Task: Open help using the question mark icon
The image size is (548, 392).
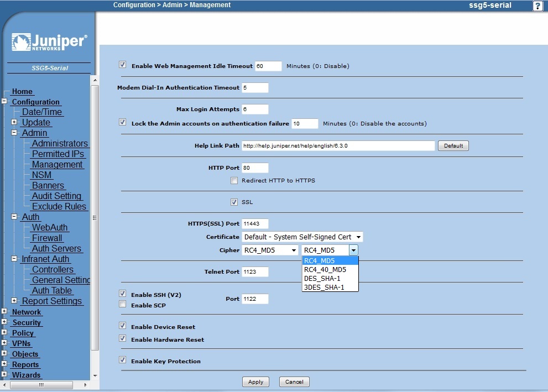Action: coord(537,6)
